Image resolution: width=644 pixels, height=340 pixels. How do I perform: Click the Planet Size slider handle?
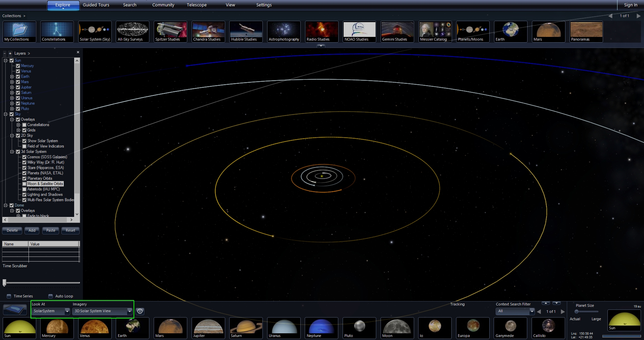[x=577, y=311]
